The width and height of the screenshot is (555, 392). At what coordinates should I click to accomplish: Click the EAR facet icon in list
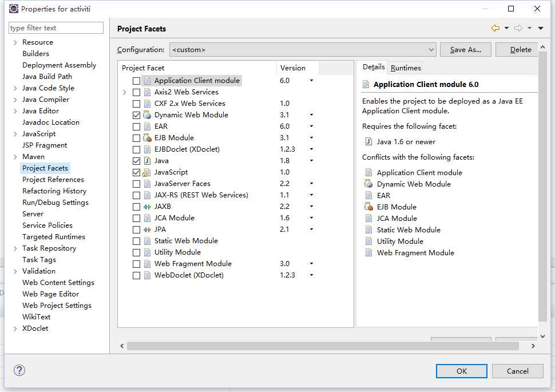tap(147, 126)
